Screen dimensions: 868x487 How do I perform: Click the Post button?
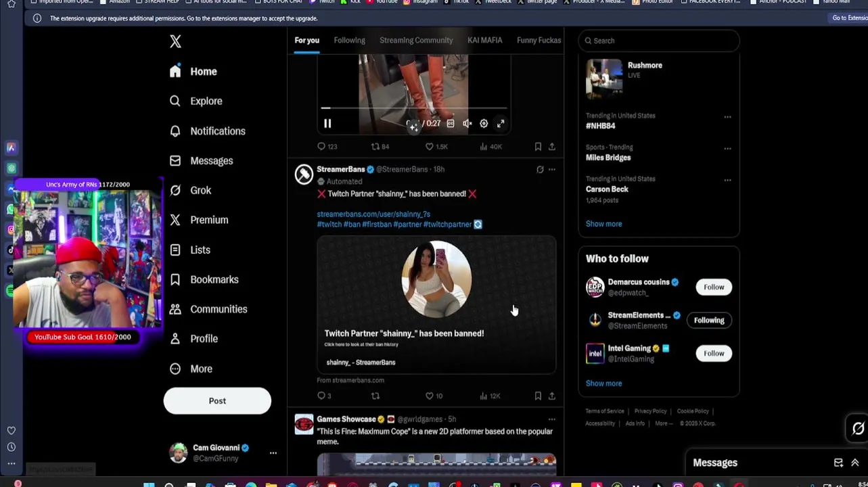tap(217, 401)
